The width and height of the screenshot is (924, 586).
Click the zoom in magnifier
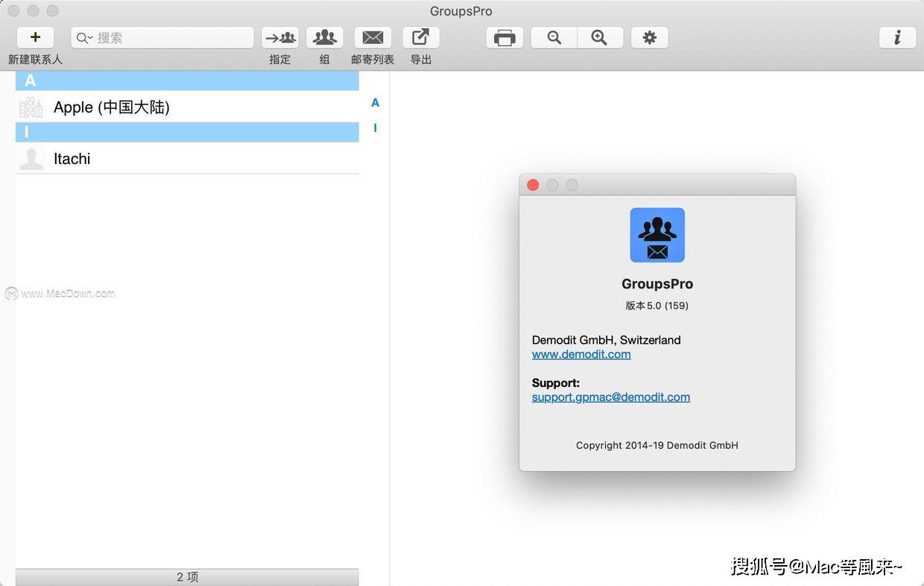click(599, 37)
